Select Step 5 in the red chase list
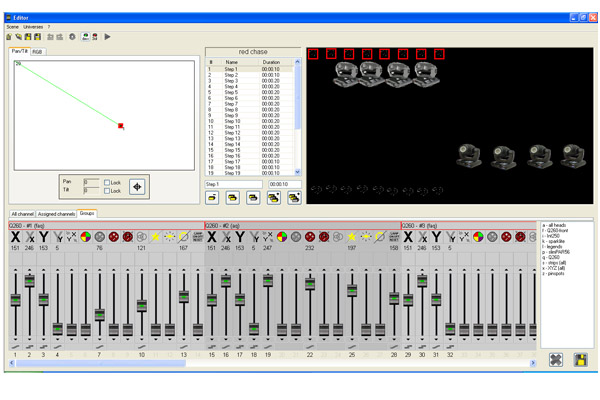600x400 pixels. point(232,92)
